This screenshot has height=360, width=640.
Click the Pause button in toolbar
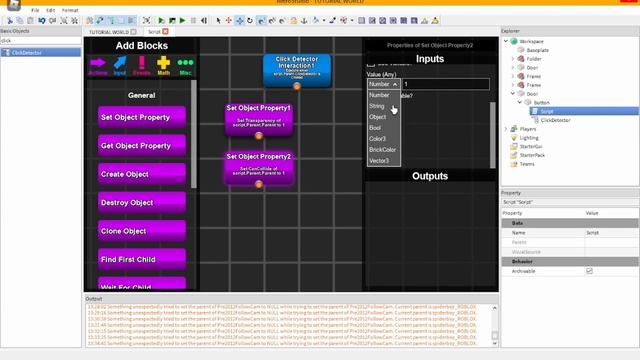193,20
